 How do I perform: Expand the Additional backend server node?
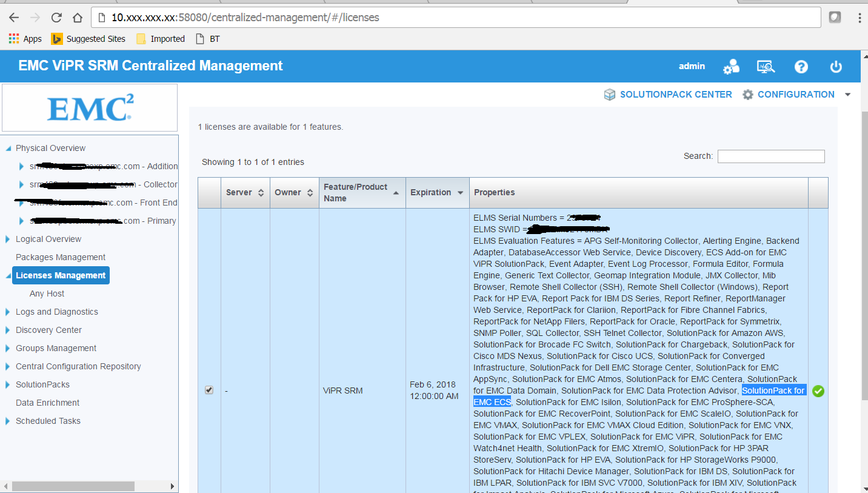(22, 166)
